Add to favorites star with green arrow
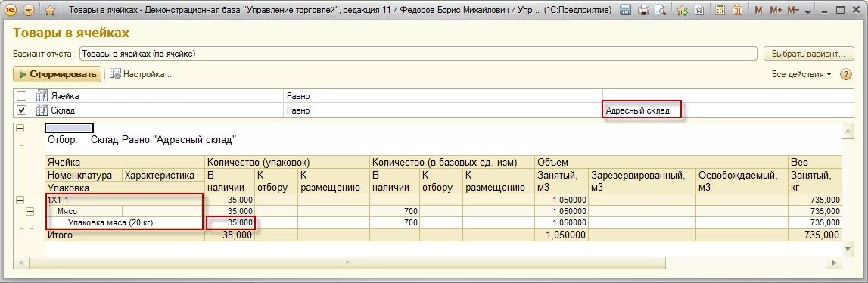Image resolution: width=868 pixels, height=283 pixels. click(x=682, y=10)
